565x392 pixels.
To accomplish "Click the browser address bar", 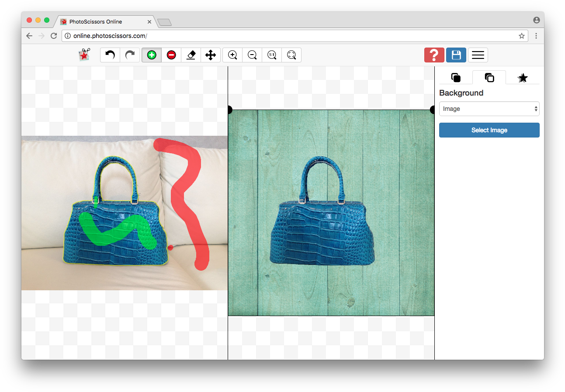I will coord(288,36).
